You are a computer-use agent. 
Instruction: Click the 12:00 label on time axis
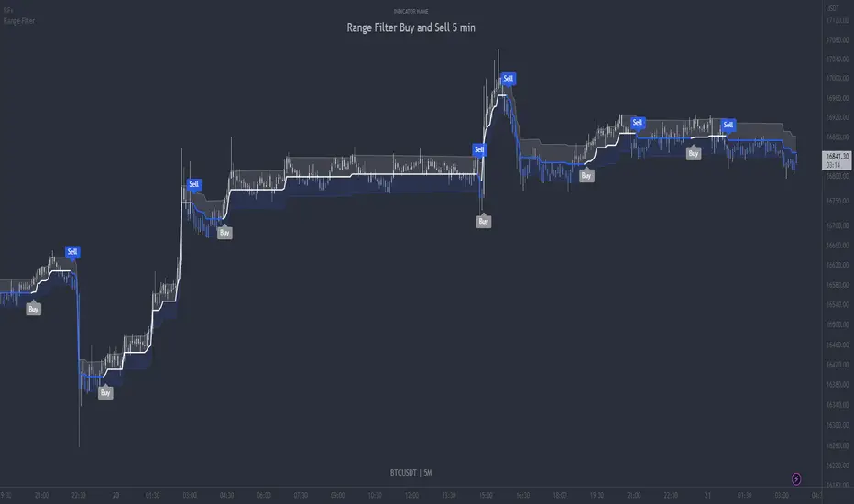[411, 495]
